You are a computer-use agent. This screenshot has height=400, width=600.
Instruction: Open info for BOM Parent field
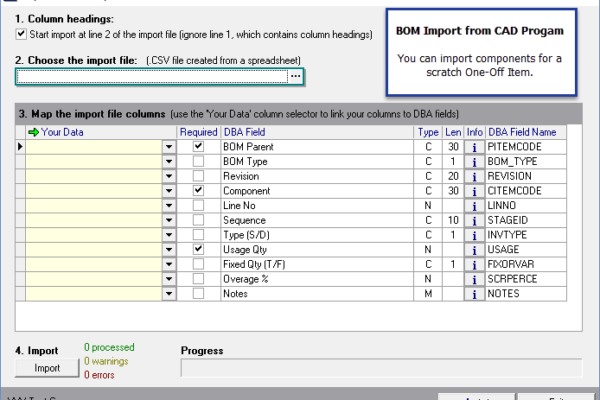474,147
